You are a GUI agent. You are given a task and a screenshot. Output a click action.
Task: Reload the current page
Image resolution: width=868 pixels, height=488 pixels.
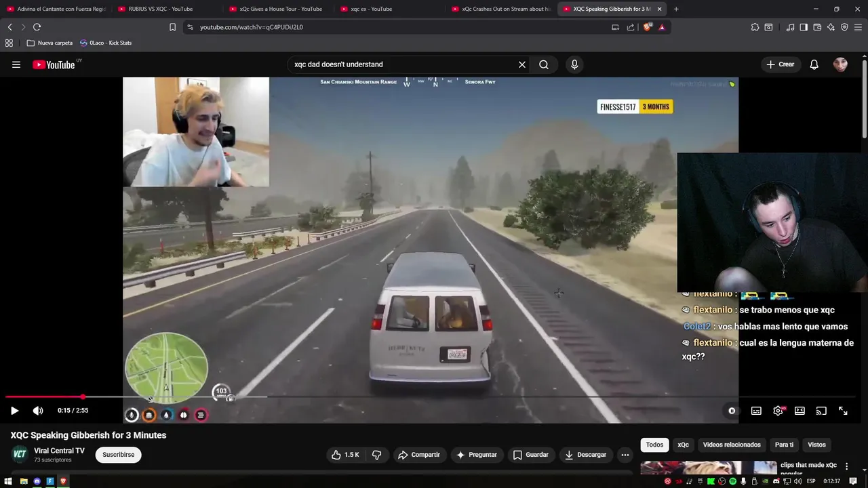point(37,27)
